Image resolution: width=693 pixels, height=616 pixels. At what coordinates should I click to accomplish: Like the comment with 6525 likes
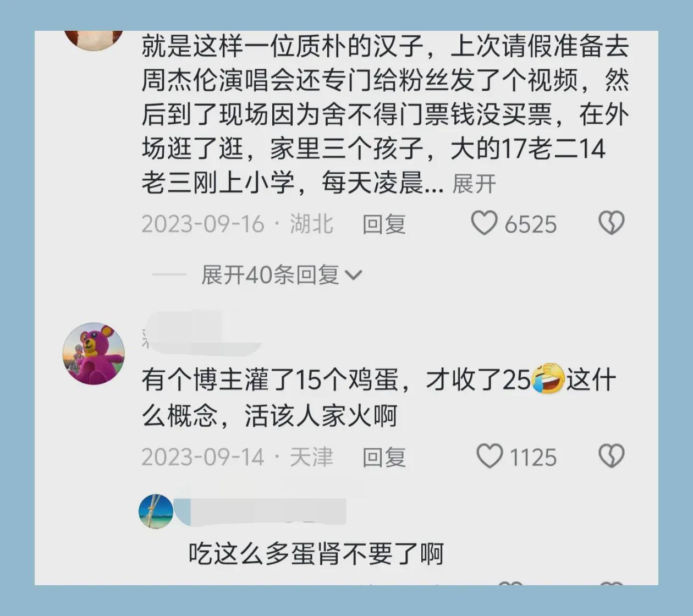pyautogui.click(x=484, y=223)
